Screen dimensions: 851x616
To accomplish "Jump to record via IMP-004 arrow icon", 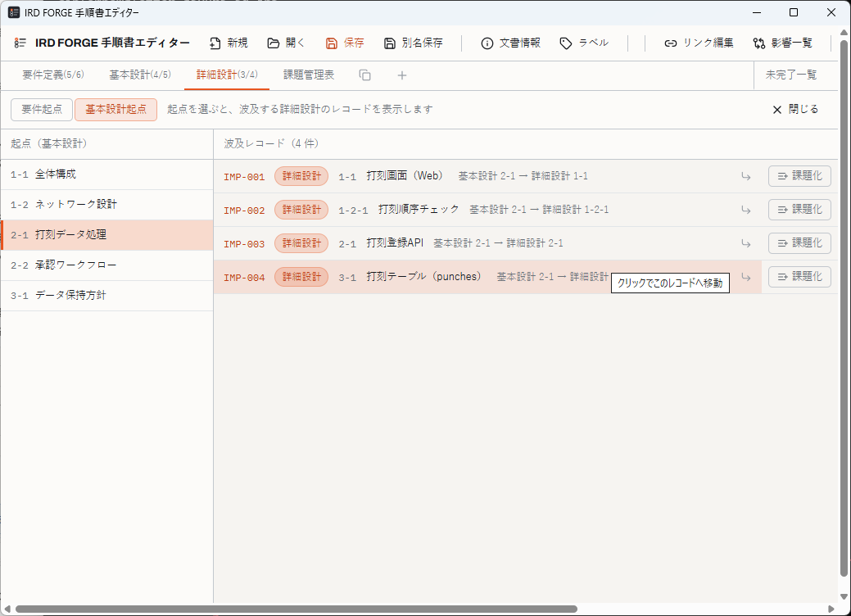I will pos(746,277).
